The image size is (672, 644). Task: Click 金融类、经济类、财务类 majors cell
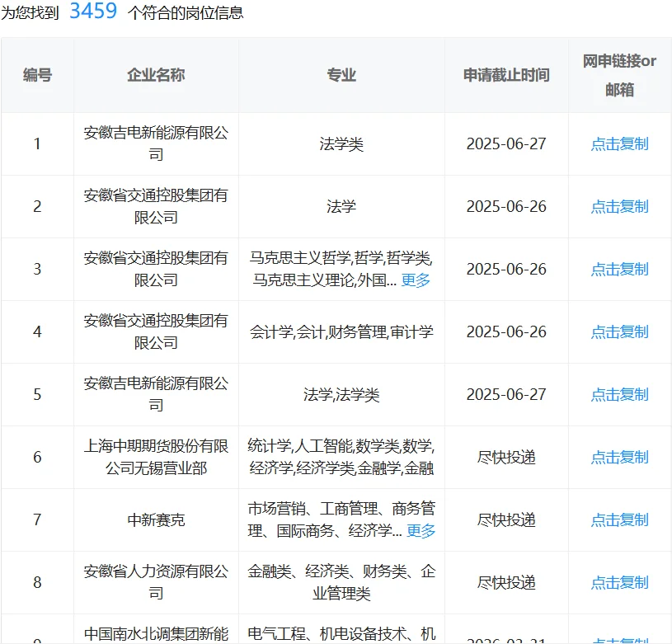(341, 582)
